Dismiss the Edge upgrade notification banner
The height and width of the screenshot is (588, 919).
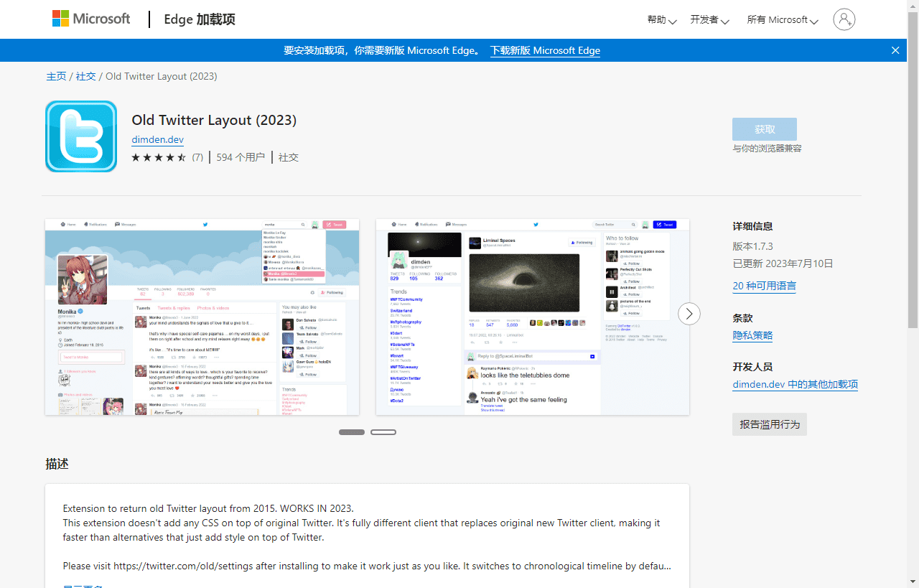tap(895, 50)
